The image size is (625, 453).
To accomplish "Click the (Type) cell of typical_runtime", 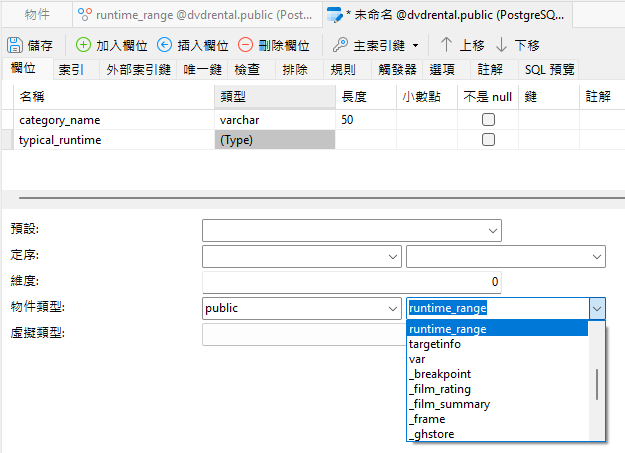I will click(x=275, y=140).
